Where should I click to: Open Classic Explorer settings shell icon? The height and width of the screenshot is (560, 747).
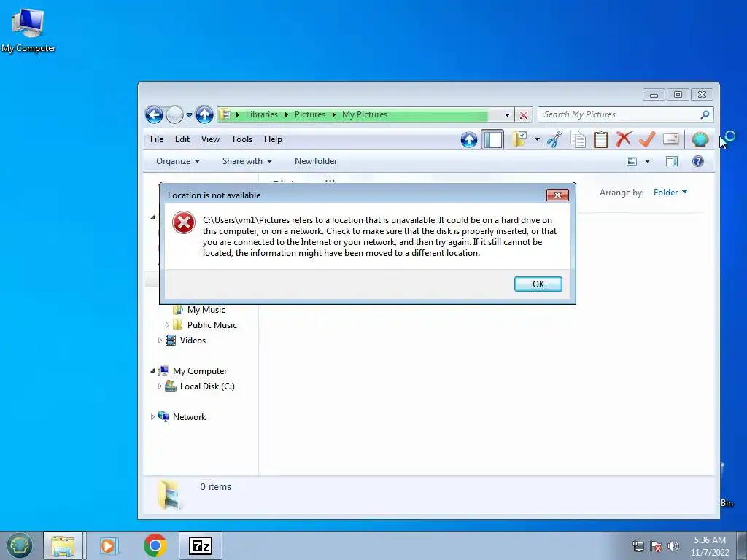click(700, 139)
